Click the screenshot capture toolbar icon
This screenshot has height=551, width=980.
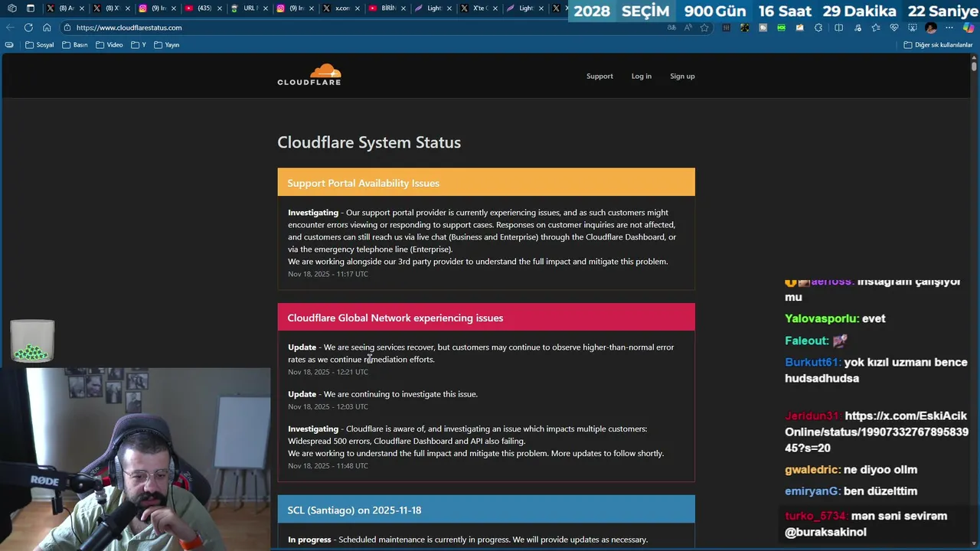tap(913, 28)
